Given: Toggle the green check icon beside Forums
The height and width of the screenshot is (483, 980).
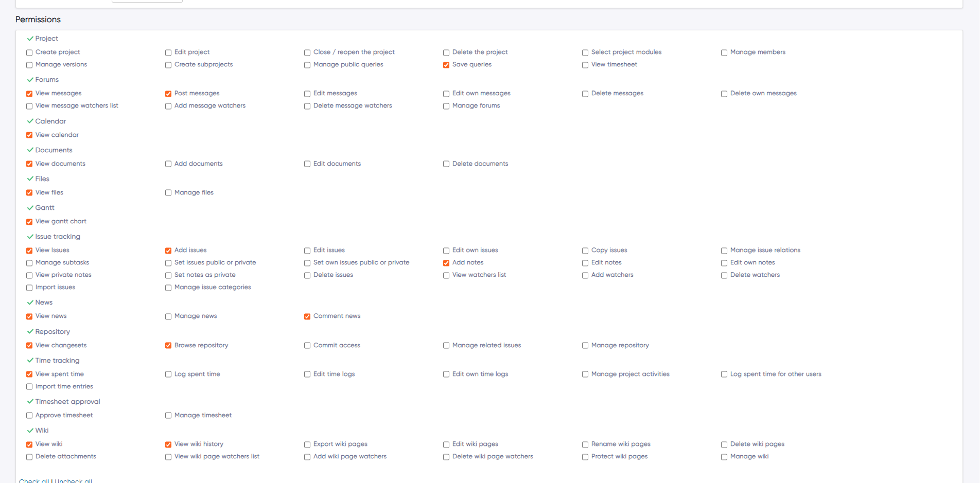Looking at the screenshot, I should [x=29, y=79].
